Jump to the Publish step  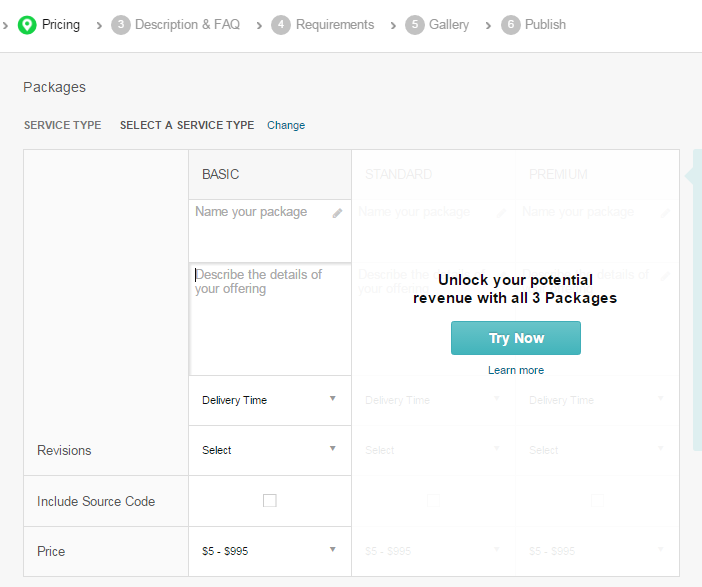545,25
